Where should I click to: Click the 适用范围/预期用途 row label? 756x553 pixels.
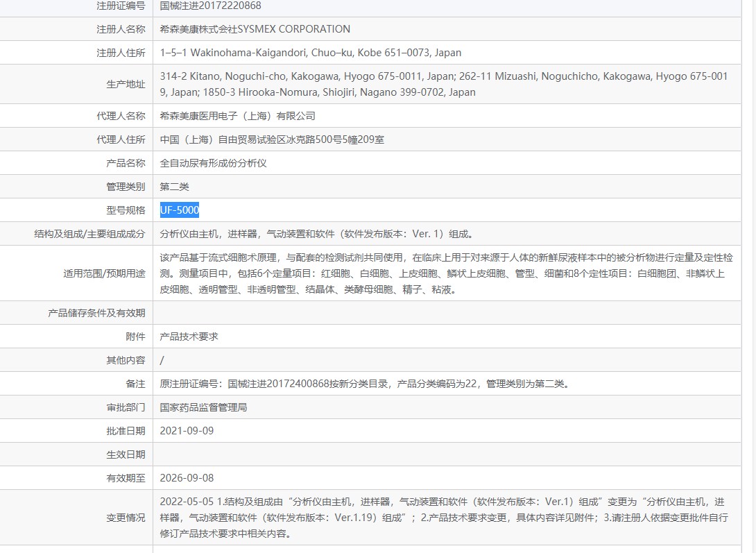tap(115, 273)
